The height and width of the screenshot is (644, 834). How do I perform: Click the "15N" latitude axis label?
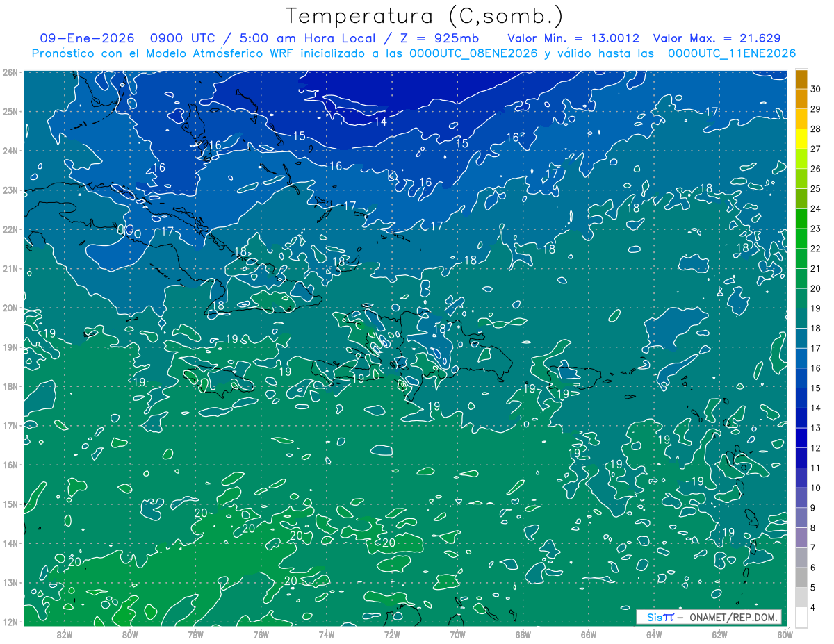[x=10, y=504]
